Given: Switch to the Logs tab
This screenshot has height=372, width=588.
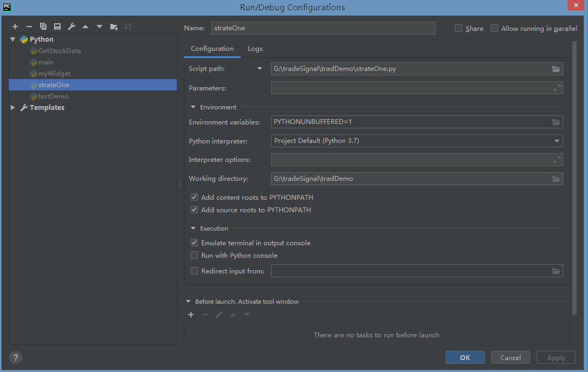Looking at the screenshot, I should [x=255, y=49].
